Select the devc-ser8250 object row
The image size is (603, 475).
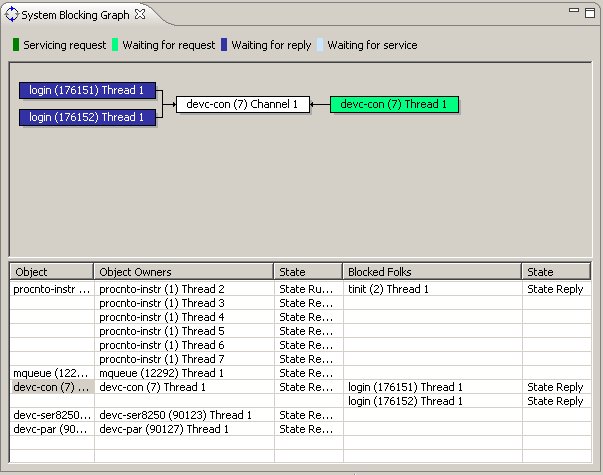coord(51,415)
